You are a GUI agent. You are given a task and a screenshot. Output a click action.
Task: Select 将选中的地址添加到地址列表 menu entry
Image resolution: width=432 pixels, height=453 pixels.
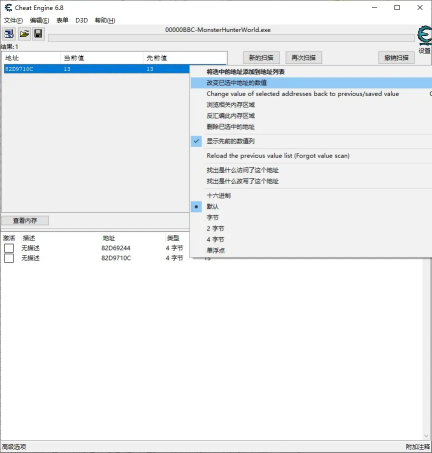point(311,72)
